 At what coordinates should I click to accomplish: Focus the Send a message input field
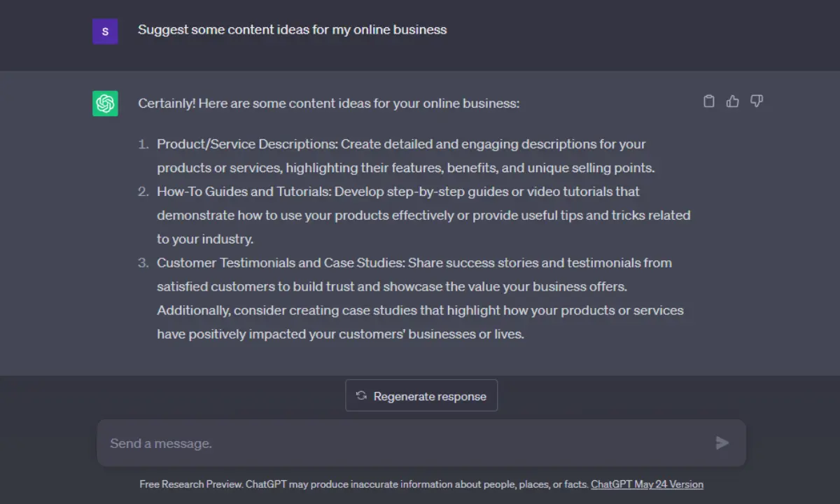click(421, 443)
